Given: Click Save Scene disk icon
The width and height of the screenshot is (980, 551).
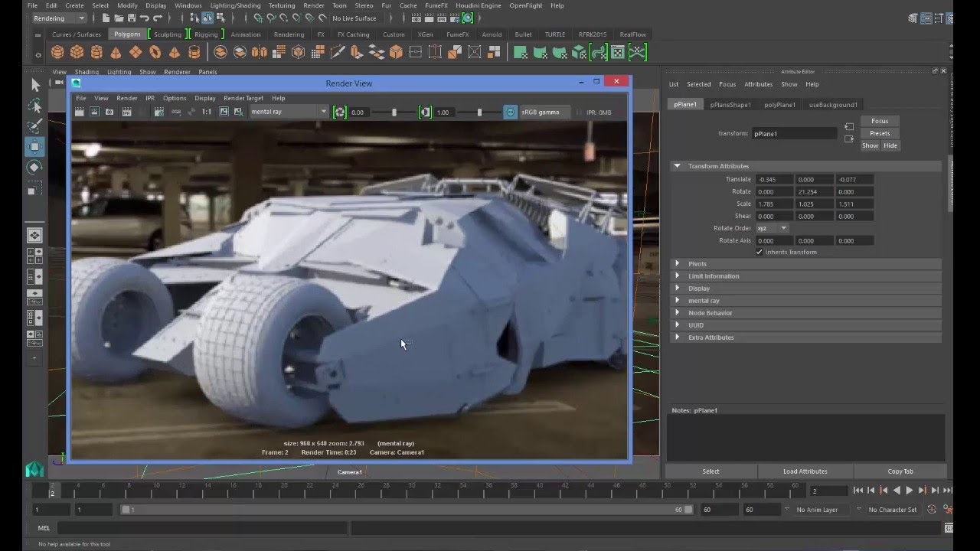Looking at the screenshot, I should [132, 18].
